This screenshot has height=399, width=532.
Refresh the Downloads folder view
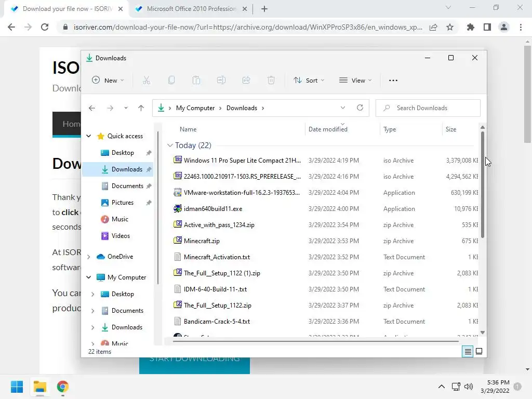click(x=360, y=108)
